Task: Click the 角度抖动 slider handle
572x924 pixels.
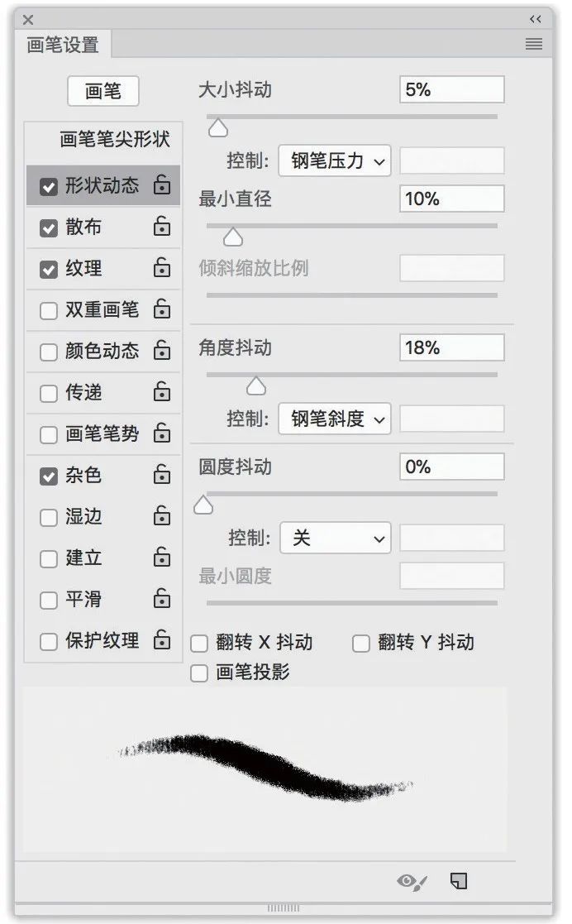Action: 255,386
